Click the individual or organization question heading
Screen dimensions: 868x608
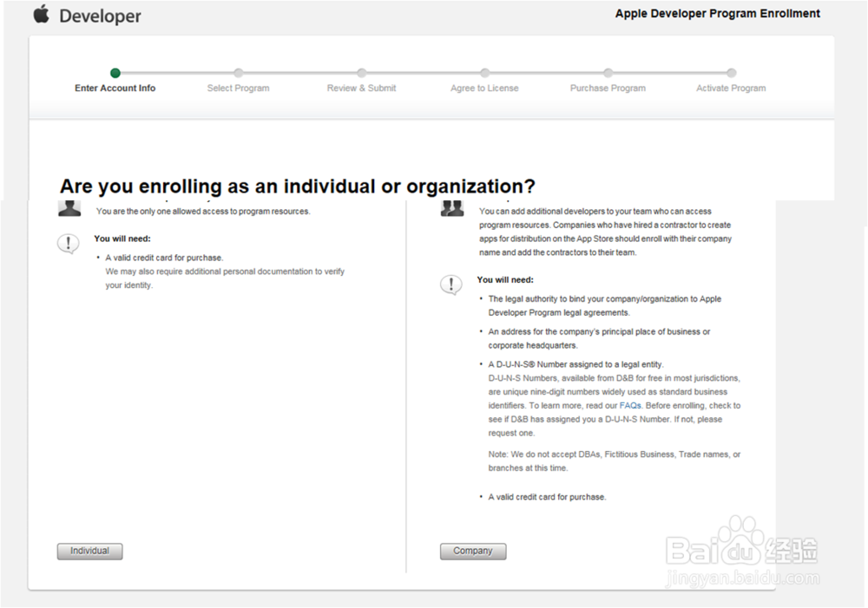297,186
